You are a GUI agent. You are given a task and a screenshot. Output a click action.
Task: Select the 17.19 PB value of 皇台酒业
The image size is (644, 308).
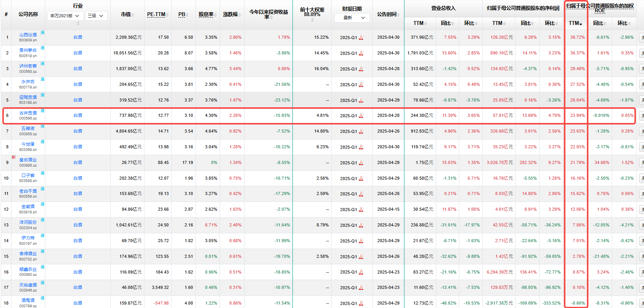pyautogui.click(x=188, y=163)
